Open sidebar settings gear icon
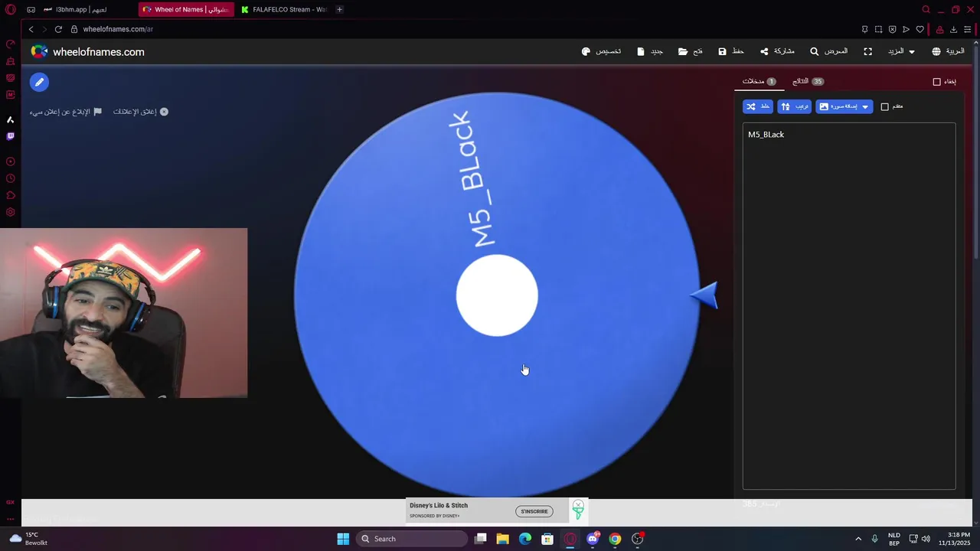Viewport: 980px width, 551px height. tap(10, 213)
